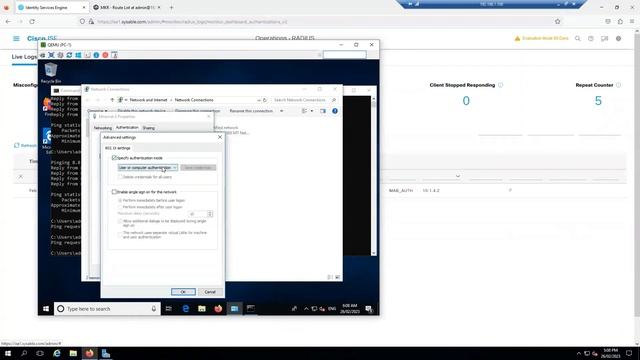640x360 pixels.
Task: Open host Firefox taskbar icon
Action: pos(89,353)
